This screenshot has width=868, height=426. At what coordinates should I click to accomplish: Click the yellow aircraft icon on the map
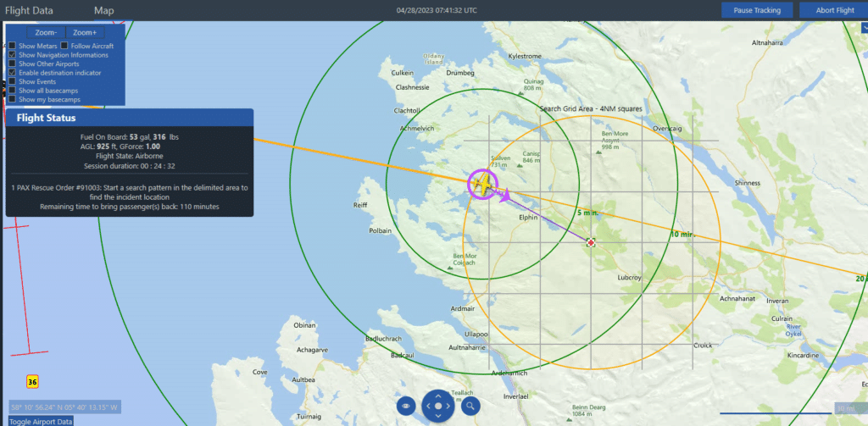pyautogui.click(x=481, y=184)
